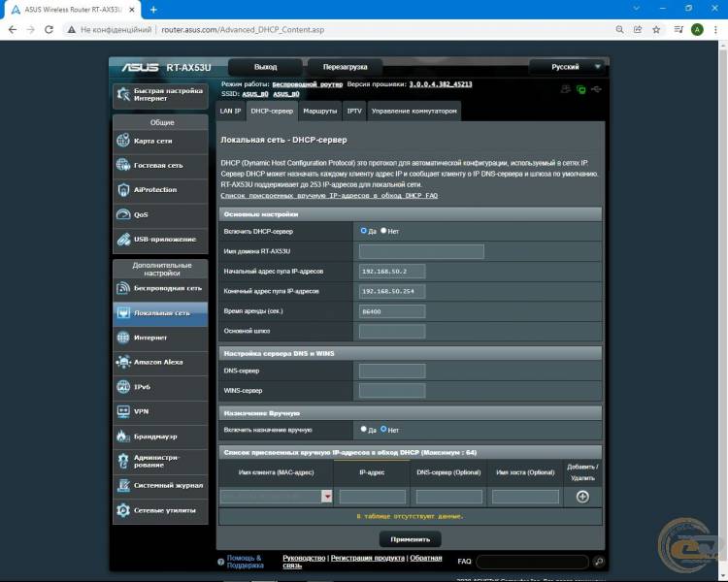Click the USB status icon in header

click(597, 88)
